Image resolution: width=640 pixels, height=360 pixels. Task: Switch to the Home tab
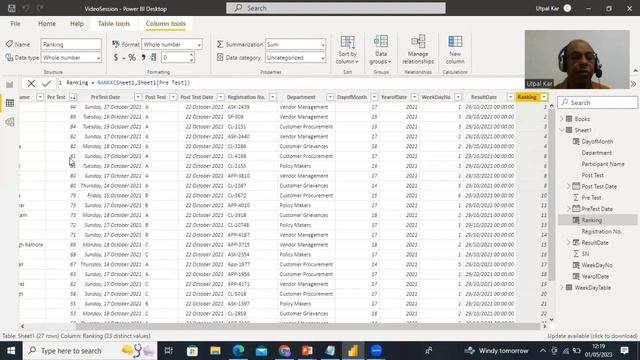[47, 24]
